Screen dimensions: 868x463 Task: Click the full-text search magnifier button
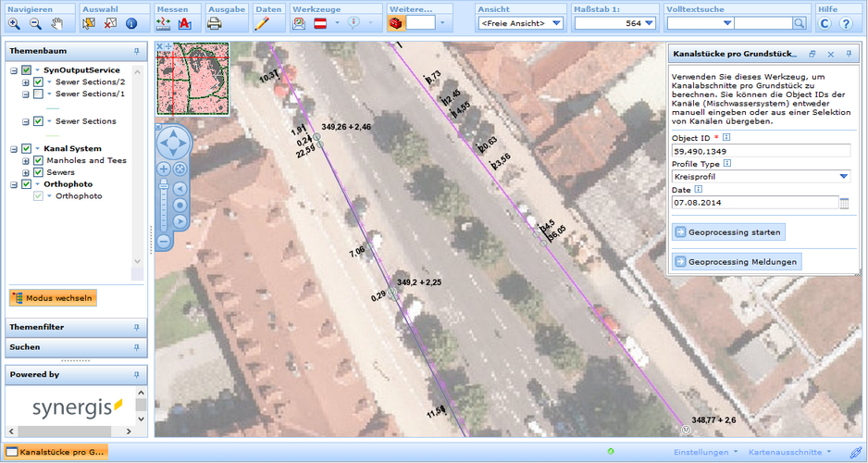pos(800,23)
